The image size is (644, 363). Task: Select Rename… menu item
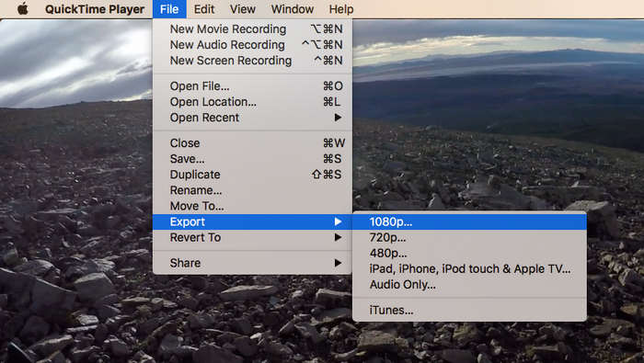252,190
